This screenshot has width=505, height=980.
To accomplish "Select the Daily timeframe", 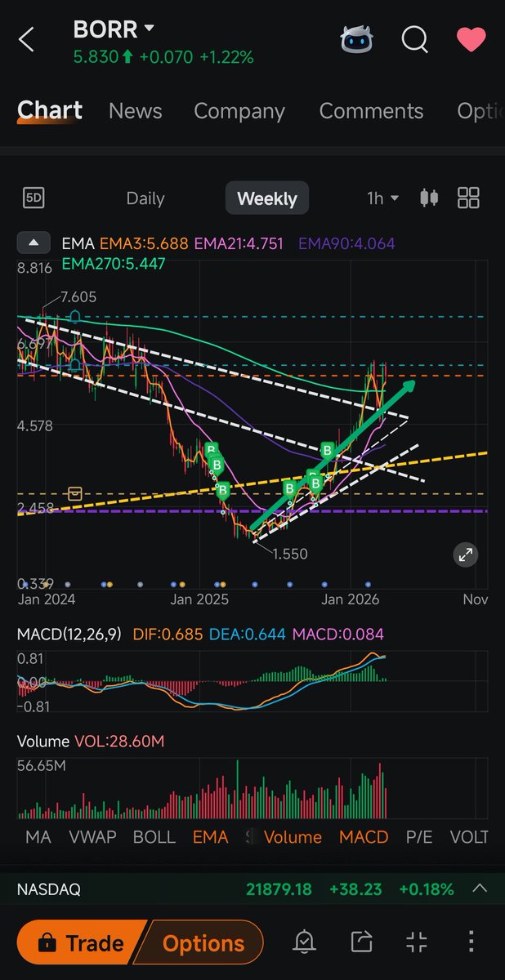I will pos(145,198).
